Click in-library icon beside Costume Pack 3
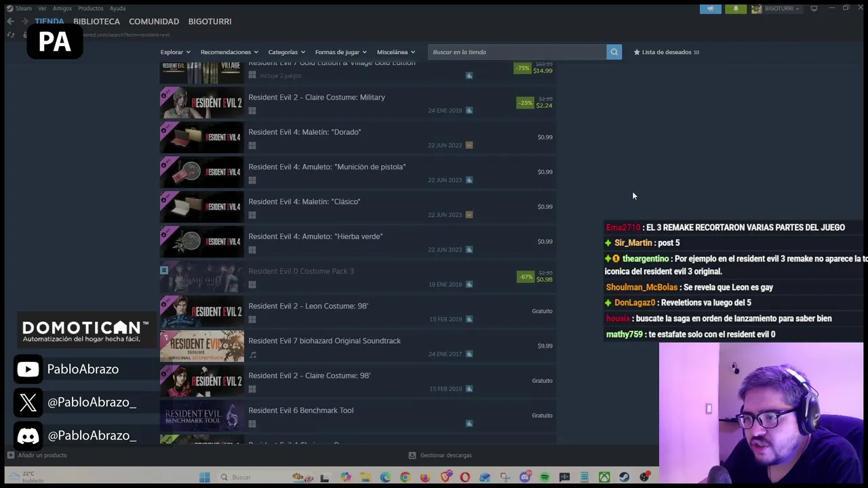The width and height of the screenshot is (868, 488). click(164, 270)
